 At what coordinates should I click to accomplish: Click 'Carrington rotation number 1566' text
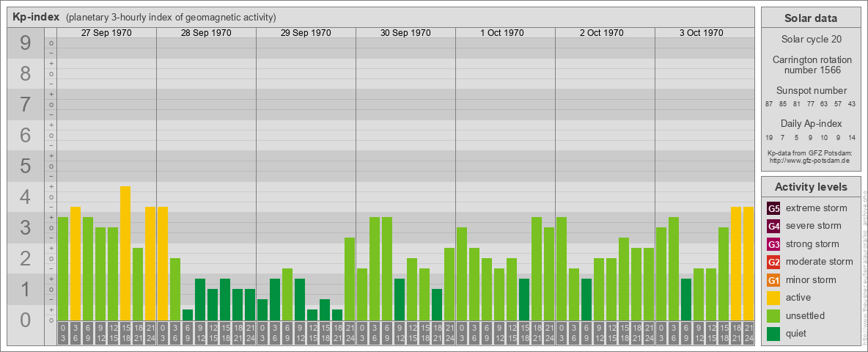click(811, 65)
